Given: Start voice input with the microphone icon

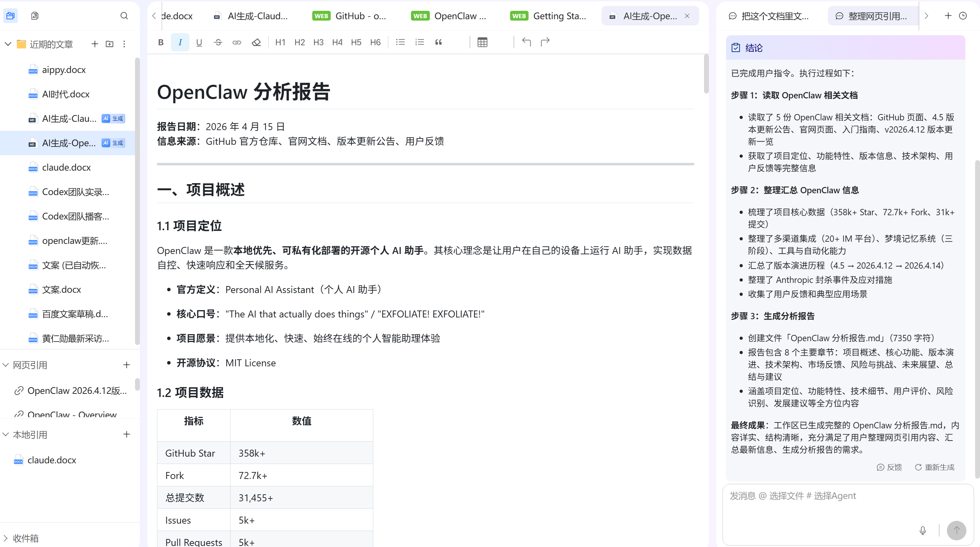Looking at the screenshot, I should [922, 530].
